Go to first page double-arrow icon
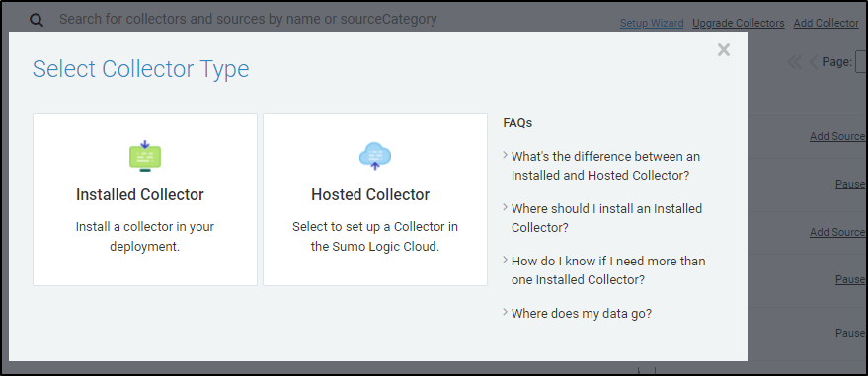Screen dimensions: 868x376 point(794,62)
